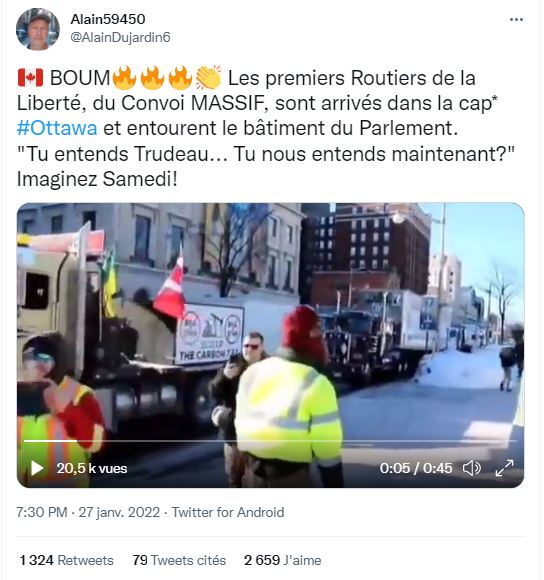This screenshot has height=580, width=544.
Task: View the 79 Tweets cités list
Action: tap(179, 560)
